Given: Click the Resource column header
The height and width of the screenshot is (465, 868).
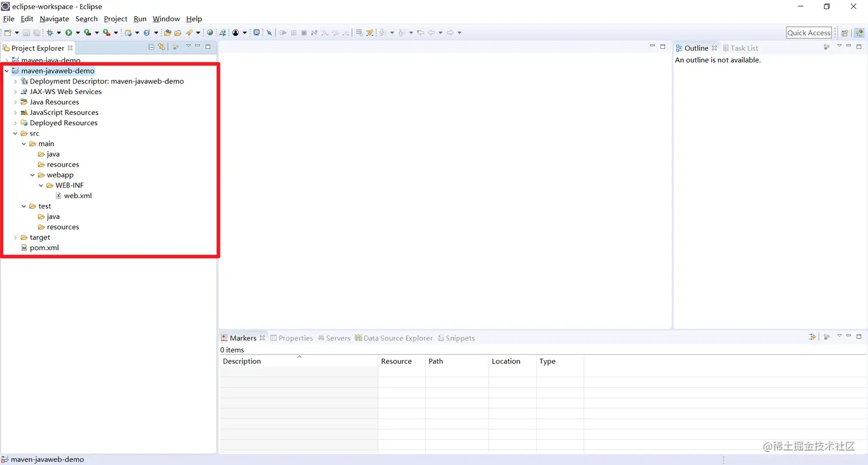Looking at the screenshot, I should (x=402, y=361).
